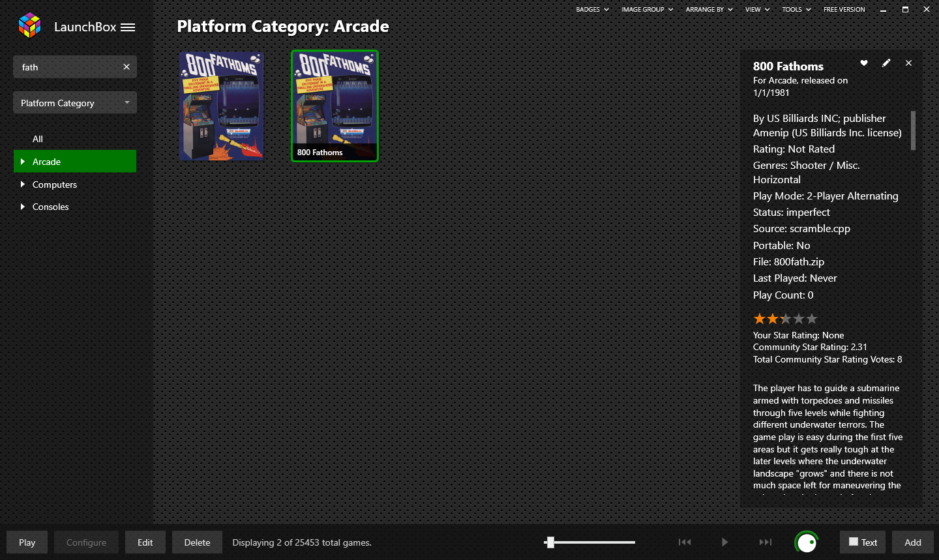Click the LaunchBox cube logo
939x560 pixels.
pos(29,26)
